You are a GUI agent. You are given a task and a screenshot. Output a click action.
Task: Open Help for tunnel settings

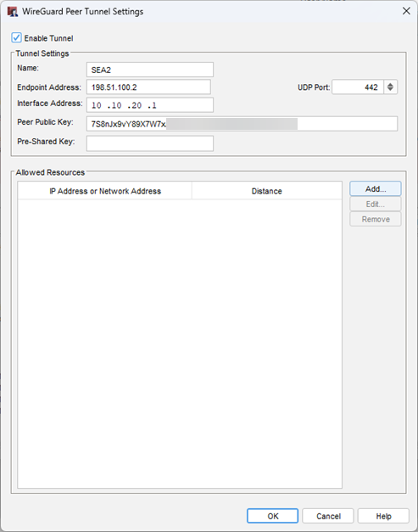[x=383, y=516]
